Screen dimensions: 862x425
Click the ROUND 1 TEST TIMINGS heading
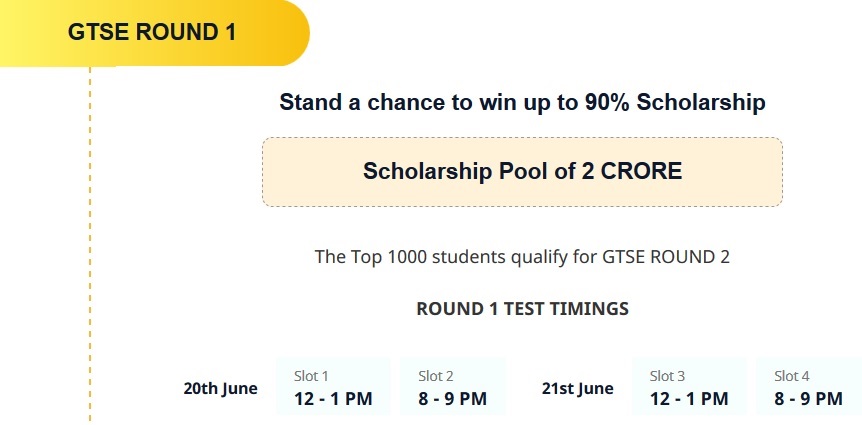click(522, 308)
